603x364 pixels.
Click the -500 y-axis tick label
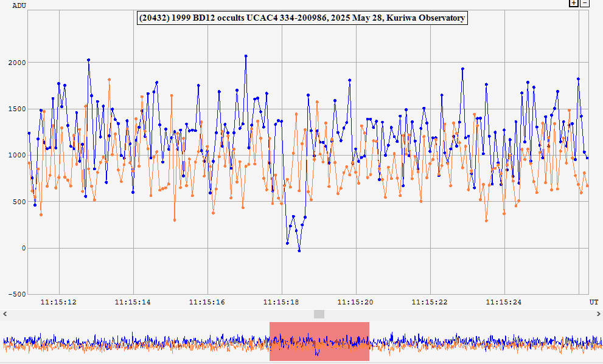16,295
